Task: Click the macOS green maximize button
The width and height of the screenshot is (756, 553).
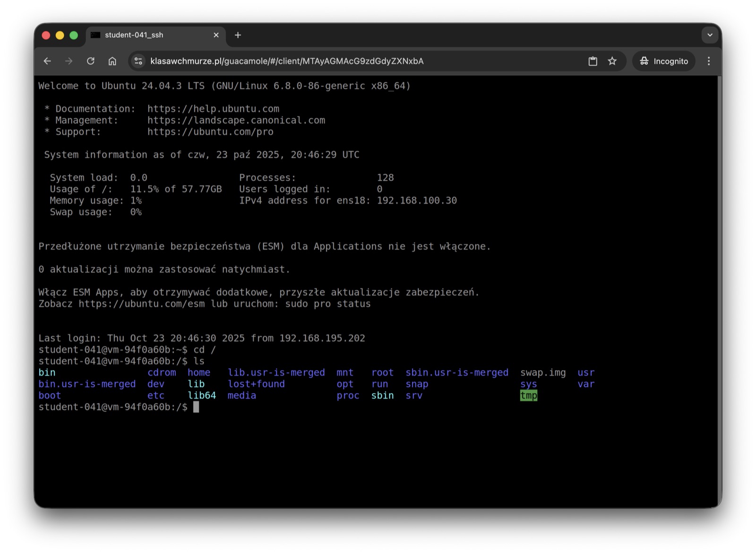Action: point(74,35)
